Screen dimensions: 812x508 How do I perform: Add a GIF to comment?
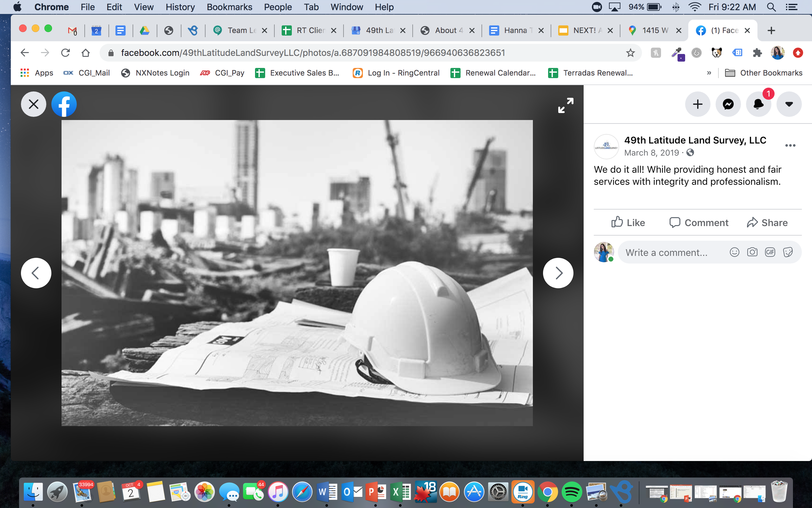770,252
